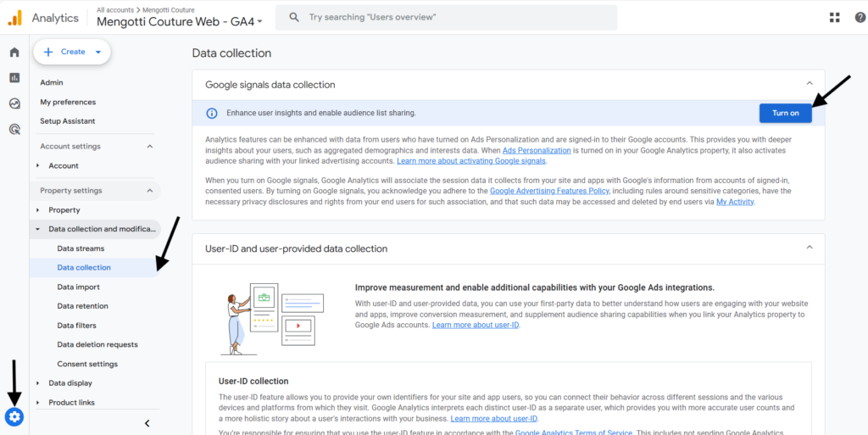Open Learn more about user-ID in User-ID collection
The height and width of the screenshot is (435, 868).
click(x=494, y=418)
